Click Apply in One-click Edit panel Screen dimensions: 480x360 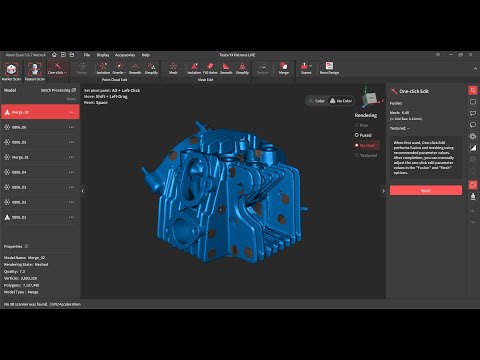point(426,190)
